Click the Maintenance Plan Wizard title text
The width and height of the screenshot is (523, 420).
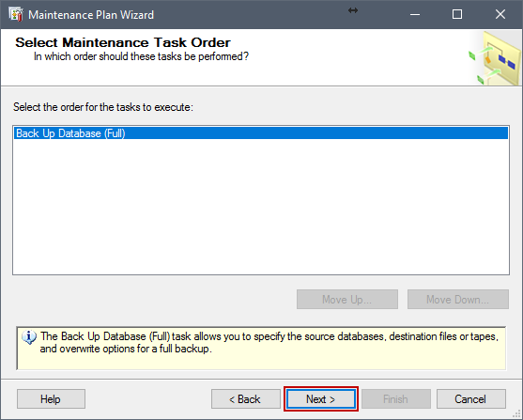click(91, 15)
